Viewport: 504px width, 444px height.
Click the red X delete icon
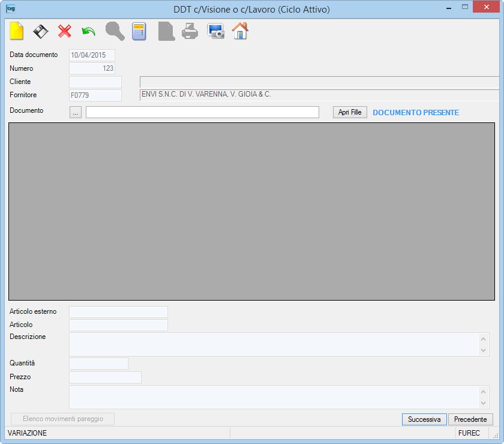coord(65,32)
